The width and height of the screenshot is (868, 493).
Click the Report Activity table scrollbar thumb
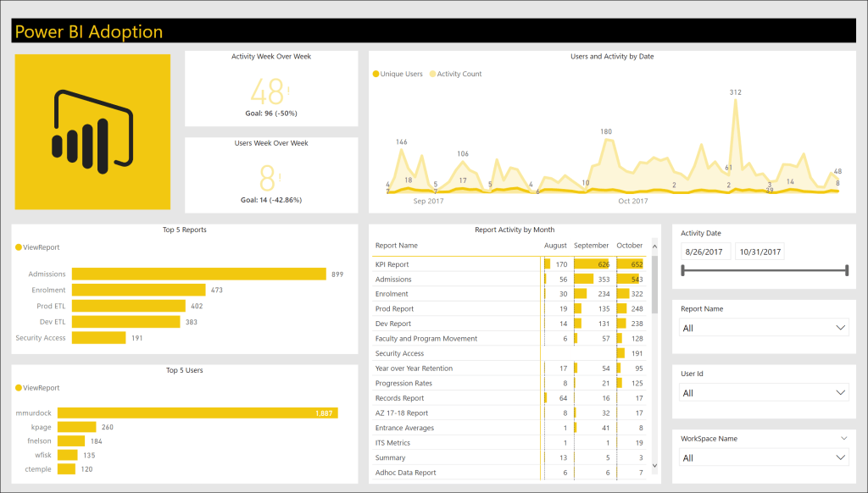click(655, 285)
